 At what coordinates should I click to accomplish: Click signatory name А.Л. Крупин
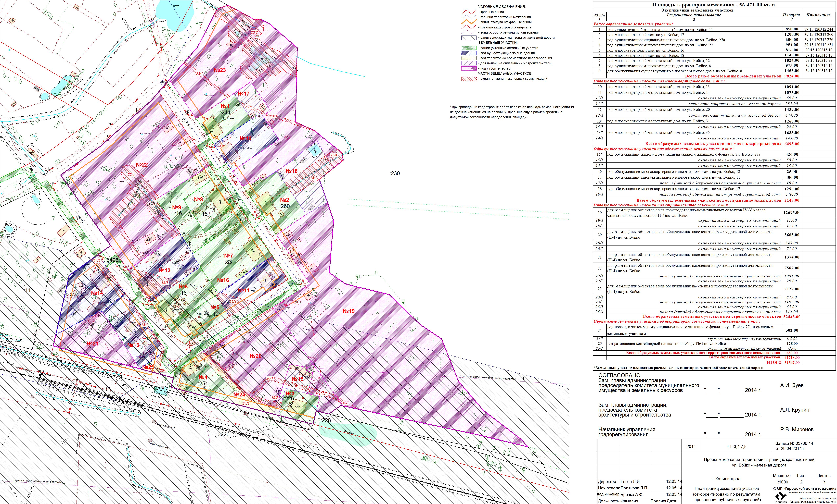click(795, 410)
